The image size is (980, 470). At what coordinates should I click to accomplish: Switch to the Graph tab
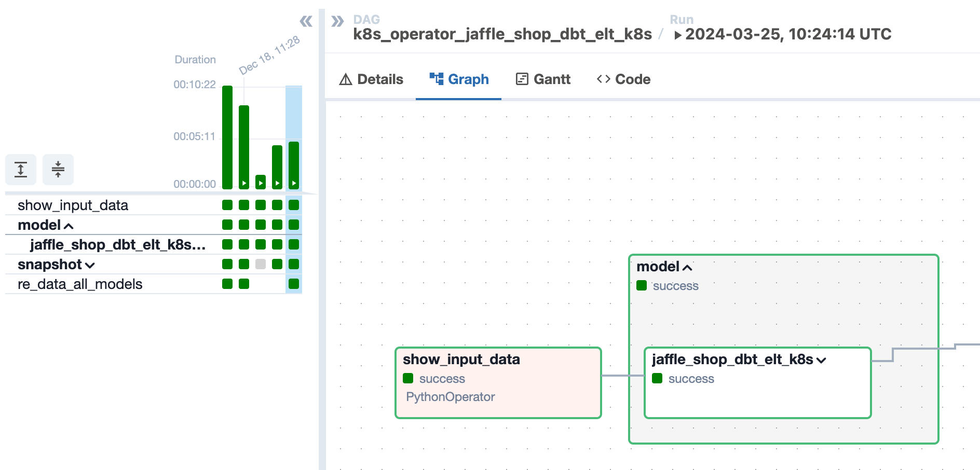459,79
